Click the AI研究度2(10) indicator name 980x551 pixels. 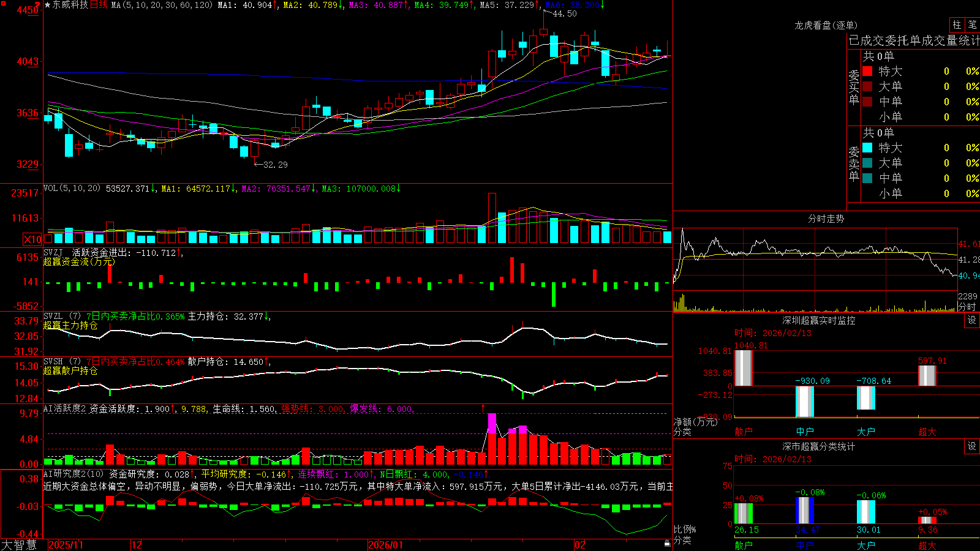73,474
